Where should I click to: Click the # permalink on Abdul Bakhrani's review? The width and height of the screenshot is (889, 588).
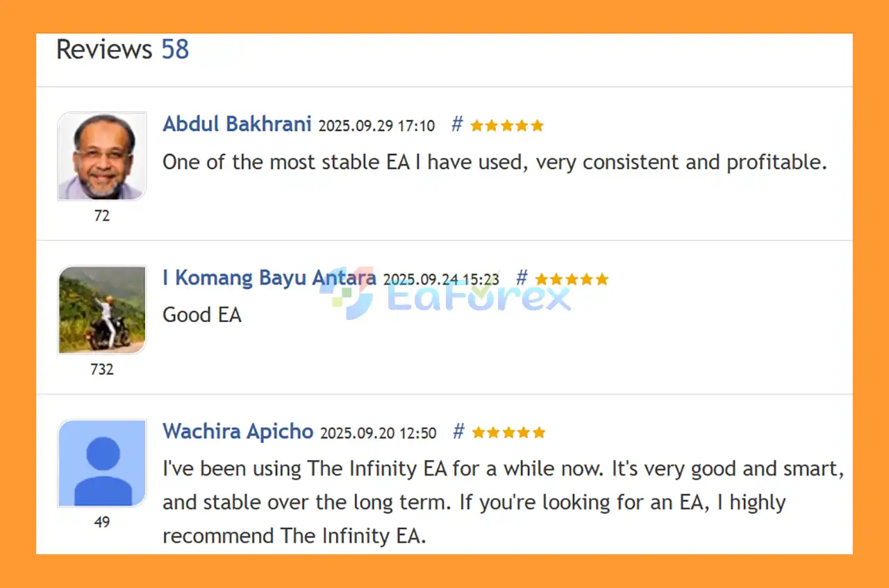456,125
